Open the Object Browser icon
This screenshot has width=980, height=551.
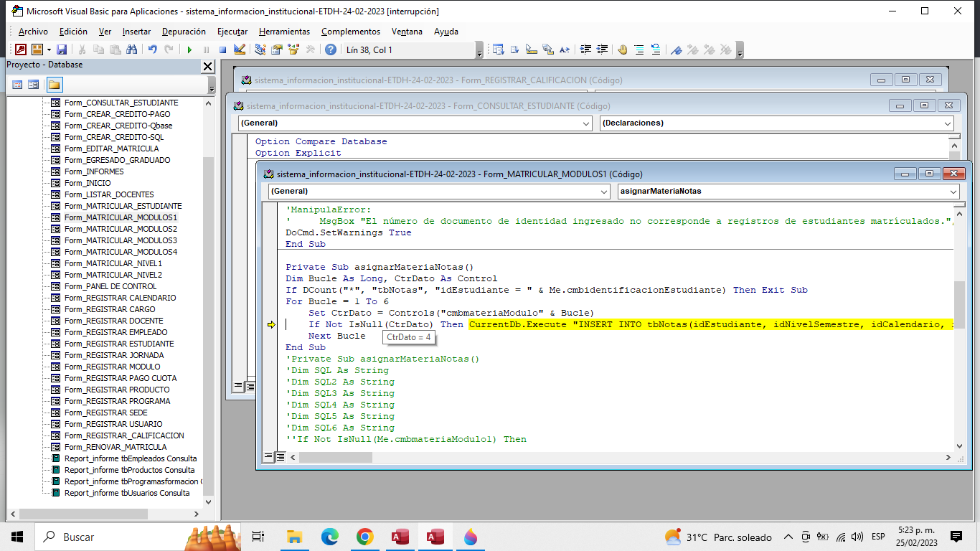point(293,50)
